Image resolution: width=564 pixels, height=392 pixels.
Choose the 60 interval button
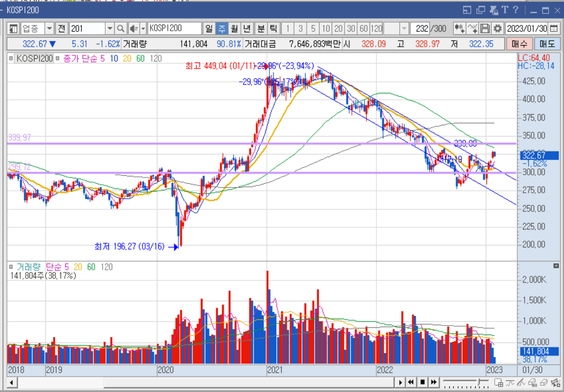(x=364, y=28)
